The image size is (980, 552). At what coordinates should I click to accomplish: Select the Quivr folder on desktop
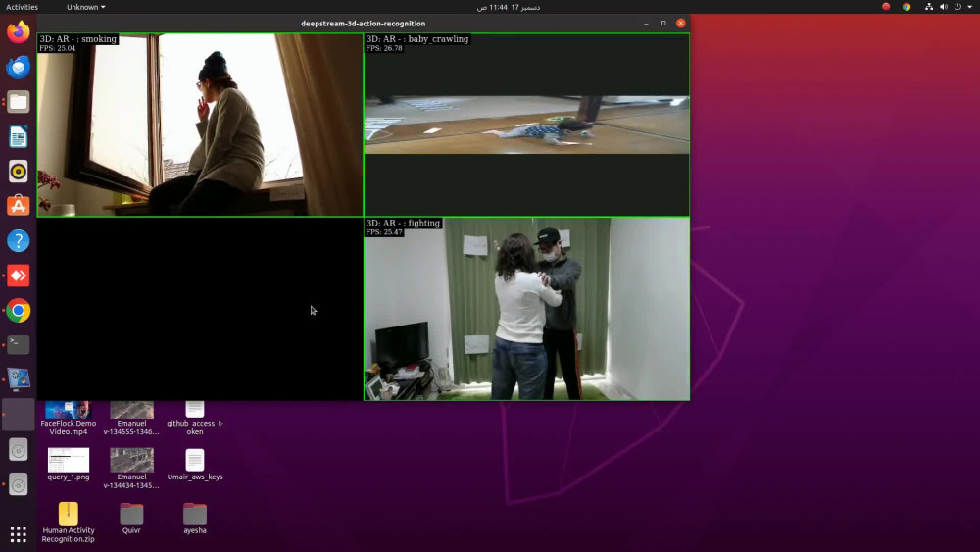point(131,519)
